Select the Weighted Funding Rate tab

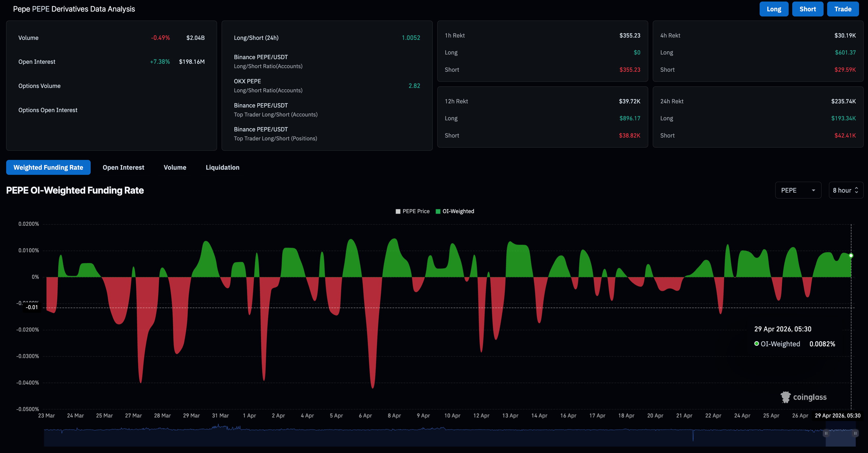click(48, 167)
